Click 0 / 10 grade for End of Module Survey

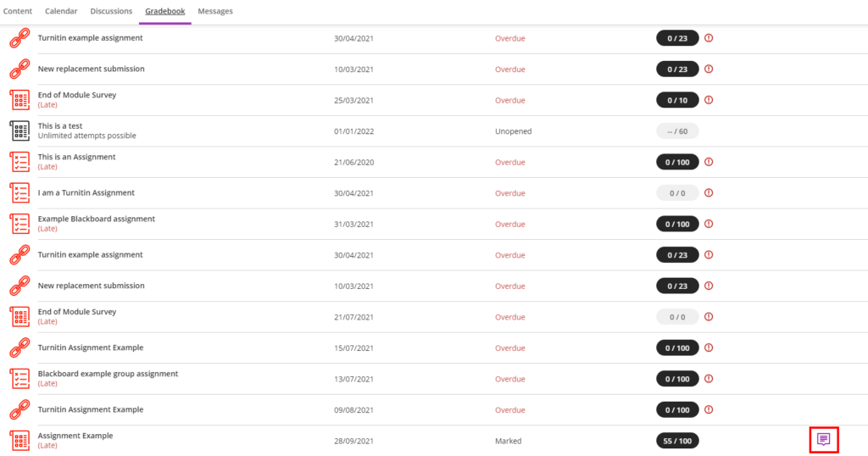coord(677,100)
